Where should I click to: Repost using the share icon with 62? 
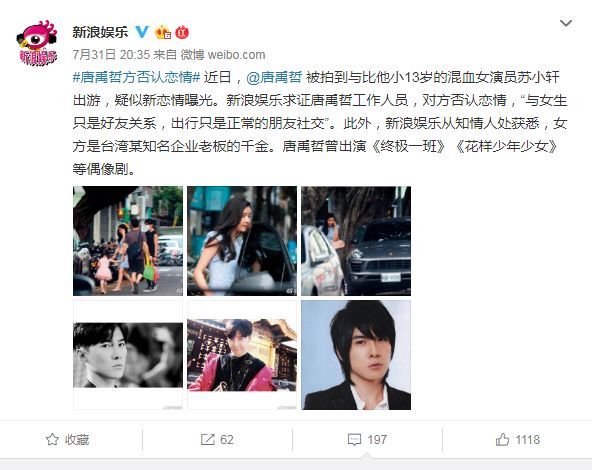(x=217, y=439)
